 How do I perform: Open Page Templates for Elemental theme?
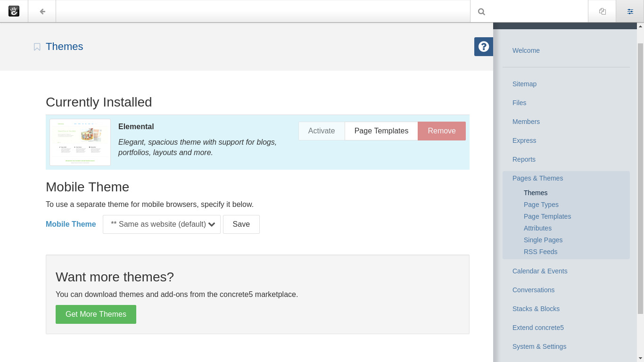pos(381,131)
